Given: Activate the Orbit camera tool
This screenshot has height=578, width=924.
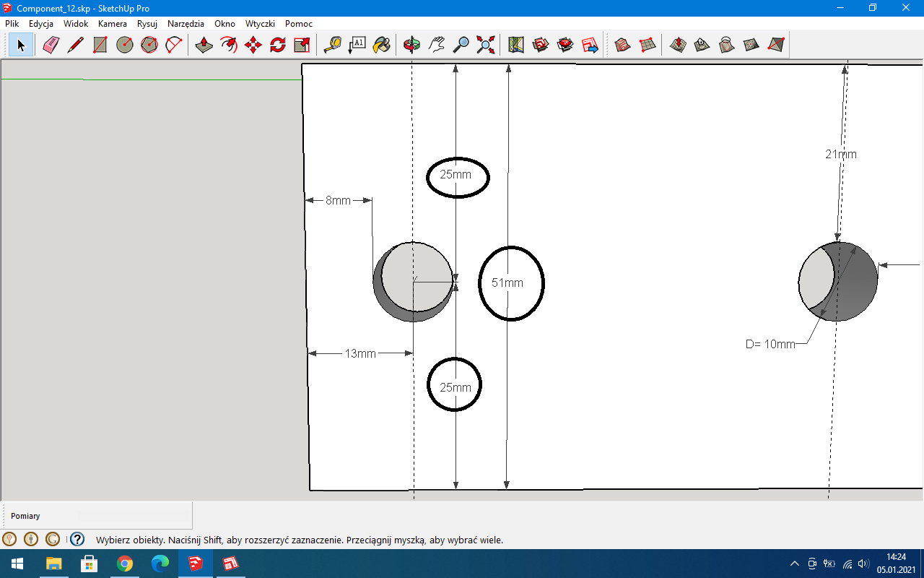Looking at the screenshot, I should [x=411, y=46].
